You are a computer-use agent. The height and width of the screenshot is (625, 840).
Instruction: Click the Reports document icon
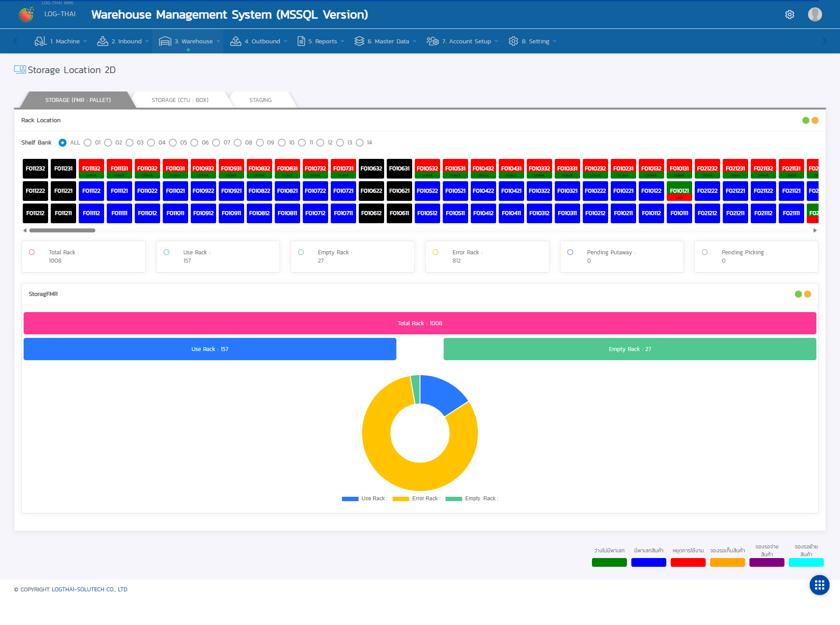tap(301, 41)
